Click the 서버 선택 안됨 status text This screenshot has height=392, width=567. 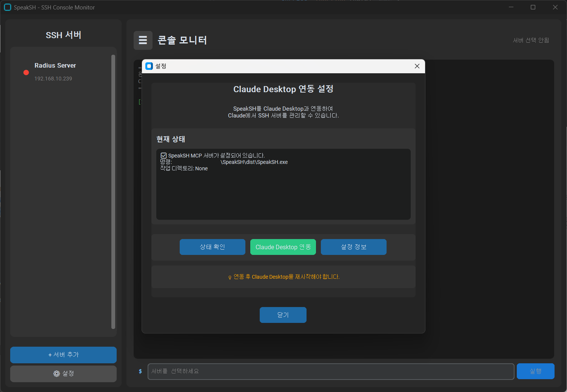click(x=531, y=40)
